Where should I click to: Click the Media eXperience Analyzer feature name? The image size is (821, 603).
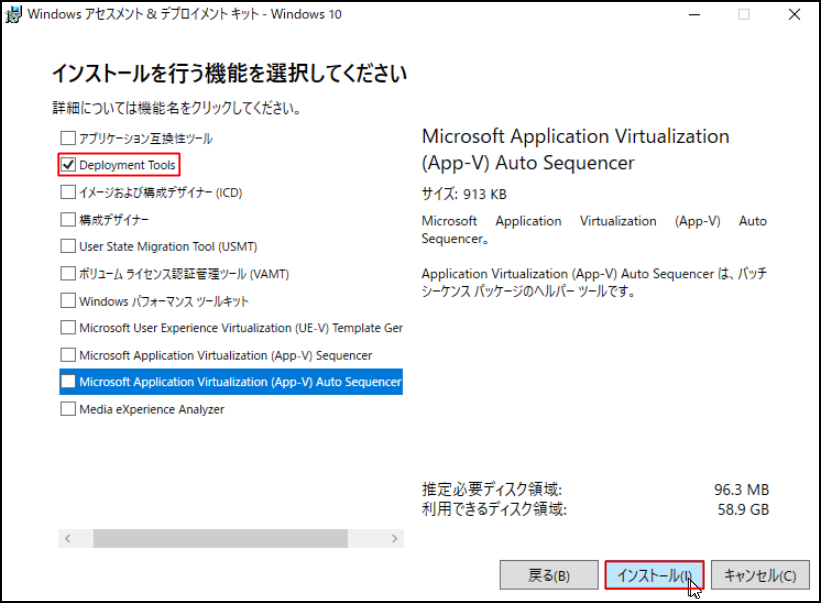coord(152,409)
